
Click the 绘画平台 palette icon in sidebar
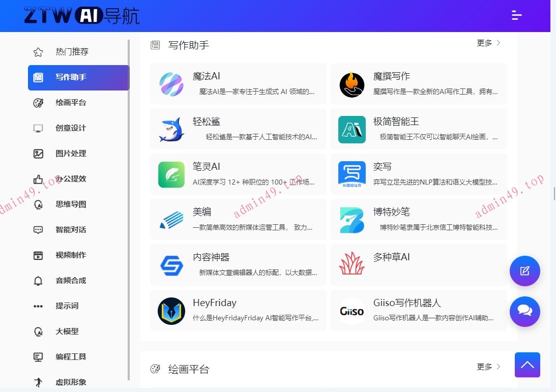pos(38,103)
